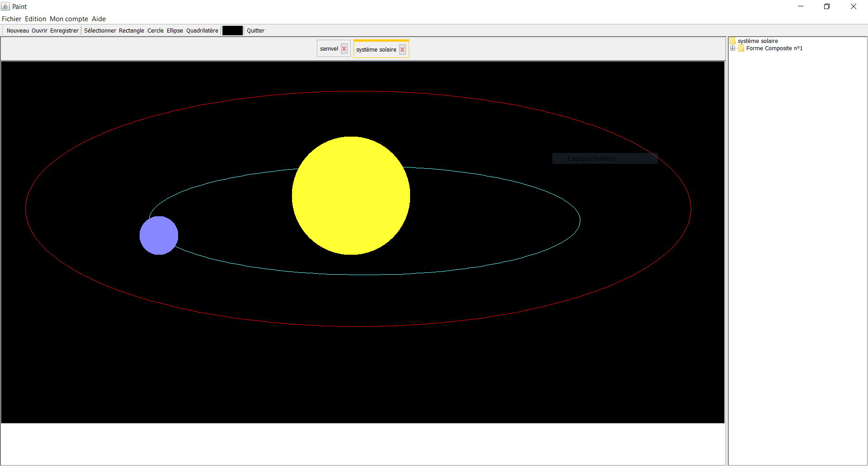Open the Fichier menu
The height and width of the screenshot is (466, 868).
tap(11, 19)
